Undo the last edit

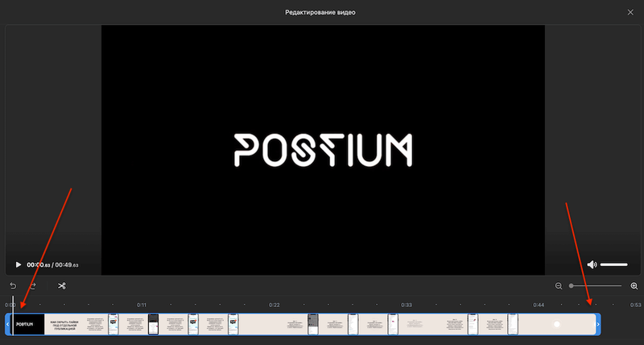pos(13,286)
